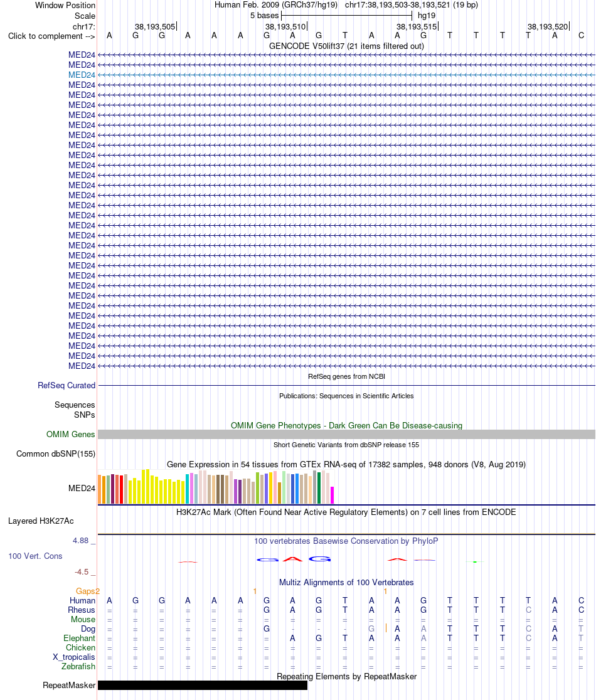Click the GTEx MED24 expression bar chart
This screenshot has height=700, width=596.
pyautogui.click(x=216, y=487)
